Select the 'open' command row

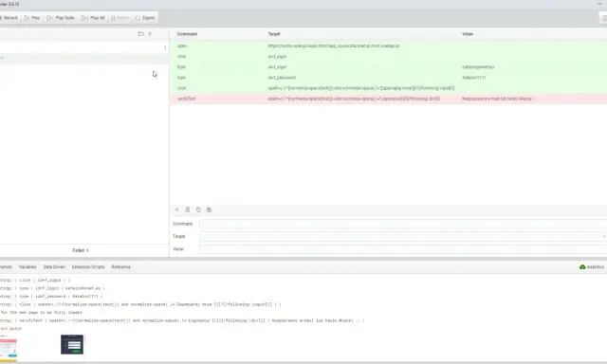tap(388, 45)
